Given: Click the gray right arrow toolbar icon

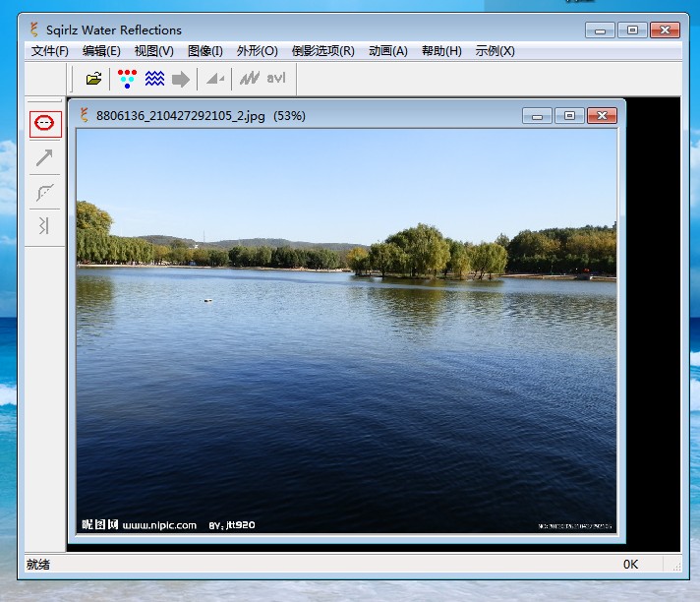Looking at the screenshot, I should pyautogui.click(x=181, y=79).
